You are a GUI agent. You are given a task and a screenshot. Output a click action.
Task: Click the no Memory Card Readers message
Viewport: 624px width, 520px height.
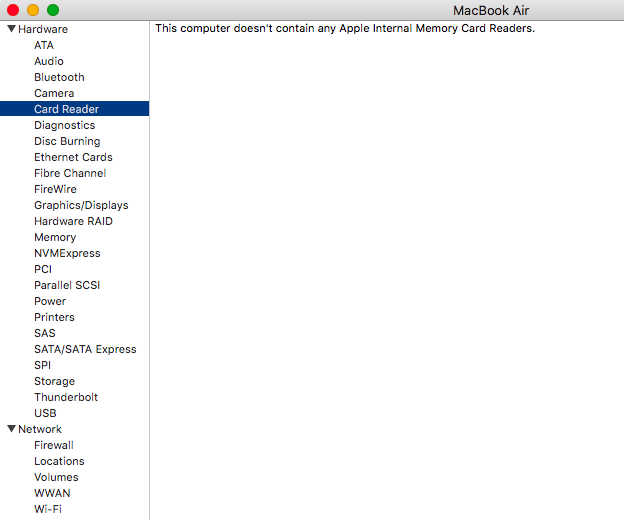pos(345,28)
